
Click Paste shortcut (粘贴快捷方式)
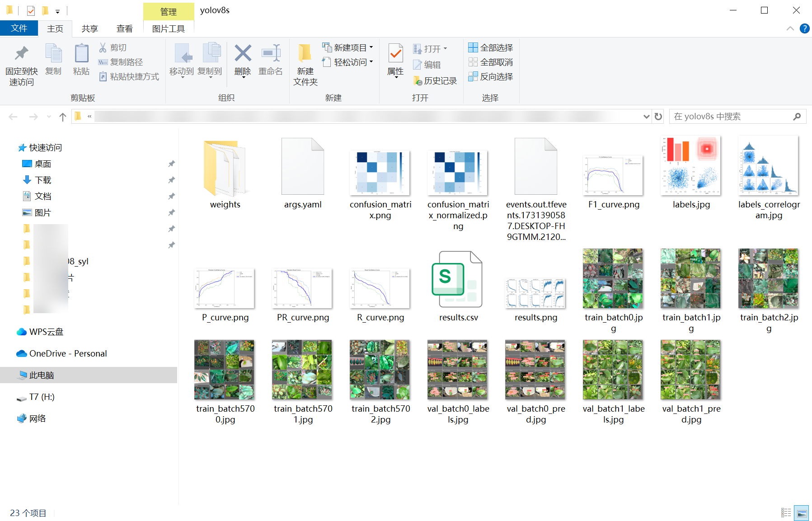tap(129, 76)
